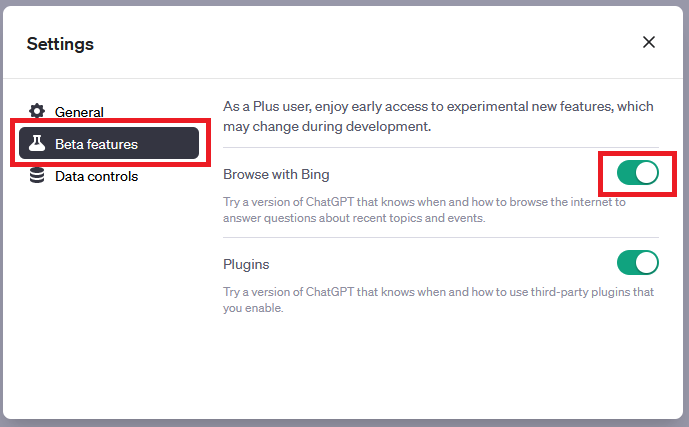Click the green track of the Bing switch
This screenshot has height=427, width=689.
[628, 173]
